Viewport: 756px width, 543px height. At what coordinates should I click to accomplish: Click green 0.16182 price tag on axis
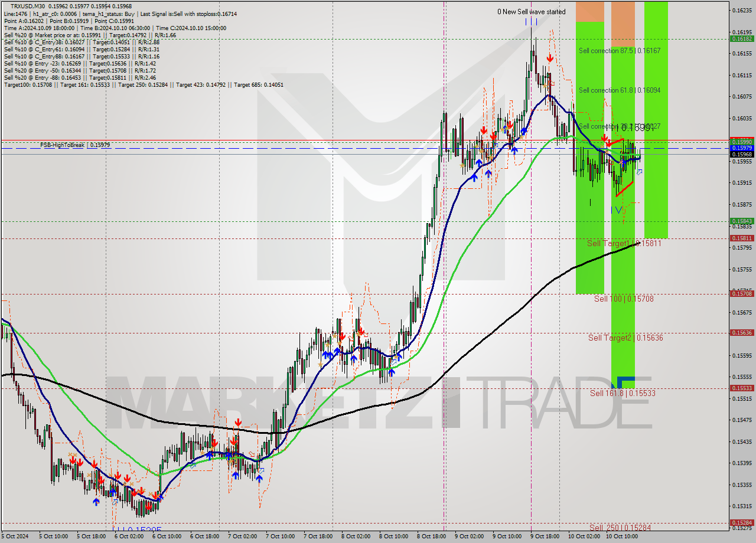742,38
